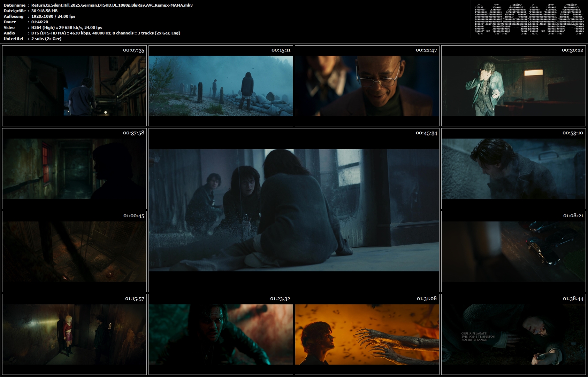The image size is (588, 377).
Task: Click the file name ending in Remux-MAMA.mkv
Action: (112, 5)
